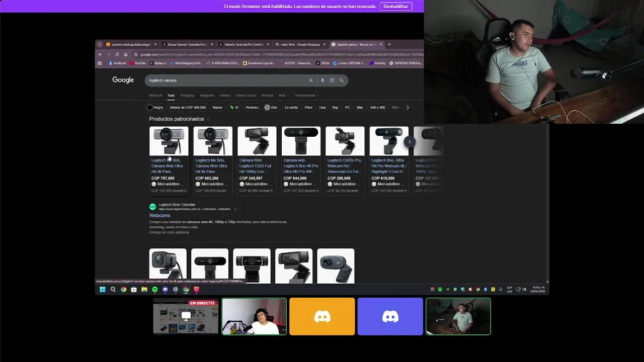
Task: Toggle the Gris color filter chip
Action: click(271, 108)
